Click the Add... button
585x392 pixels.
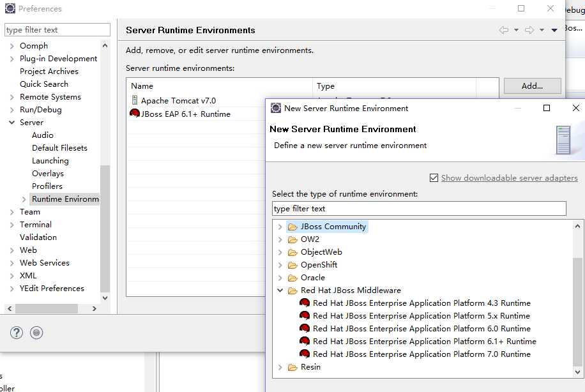[532, 86]
